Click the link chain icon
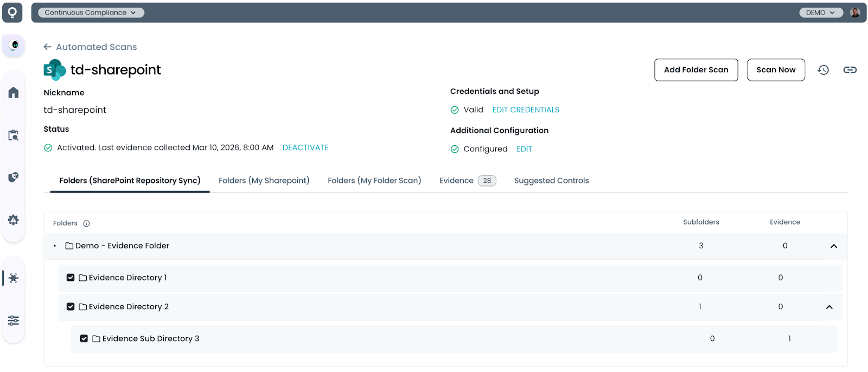This screenshot has height=372, width=868. tap(850, 70)
